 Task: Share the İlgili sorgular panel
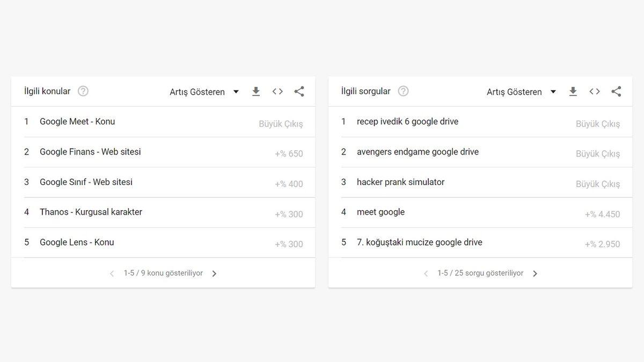click(616, 91)
